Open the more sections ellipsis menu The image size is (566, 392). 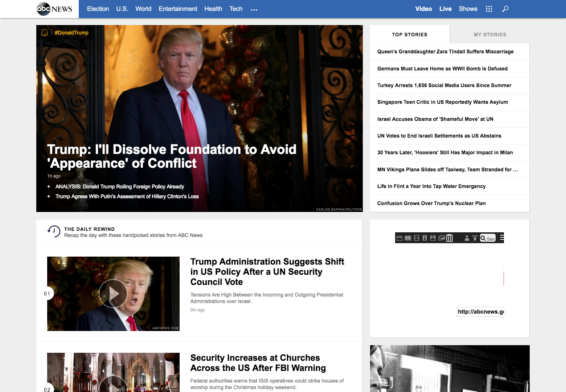(254, 9)
